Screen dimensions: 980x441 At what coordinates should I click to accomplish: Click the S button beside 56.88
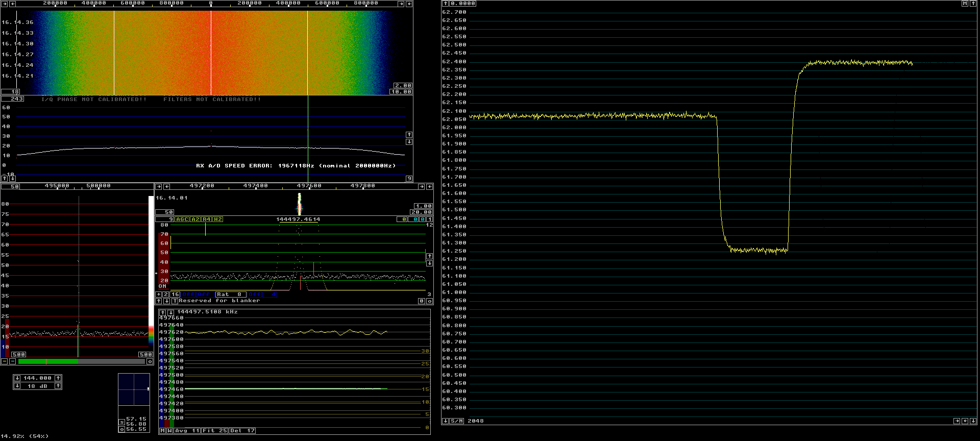[122, 422]
